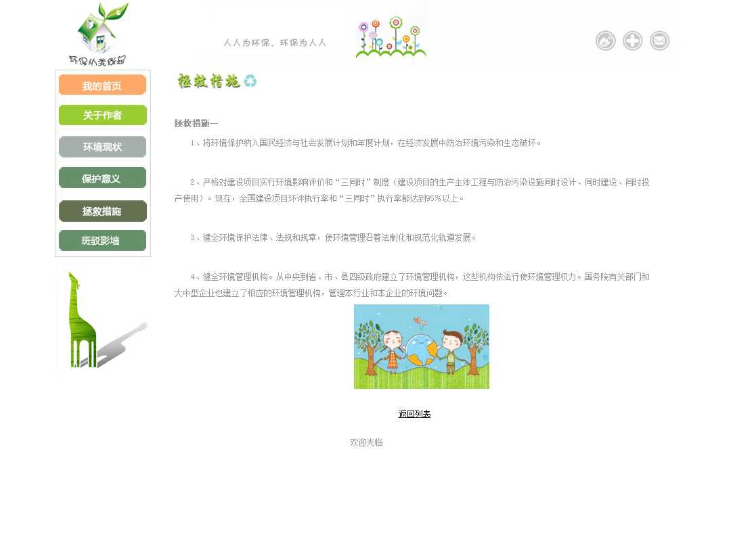Click the 拯救措施一 article heading
The width and height of the screenshot is (733, 560).
(x=196, y=124)
